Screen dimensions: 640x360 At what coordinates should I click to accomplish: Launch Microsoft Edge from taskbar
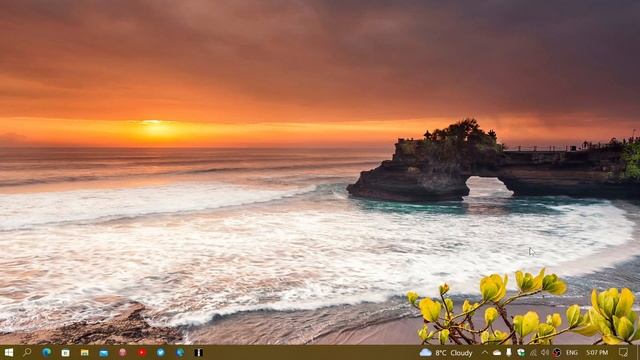tap(47, 352)
